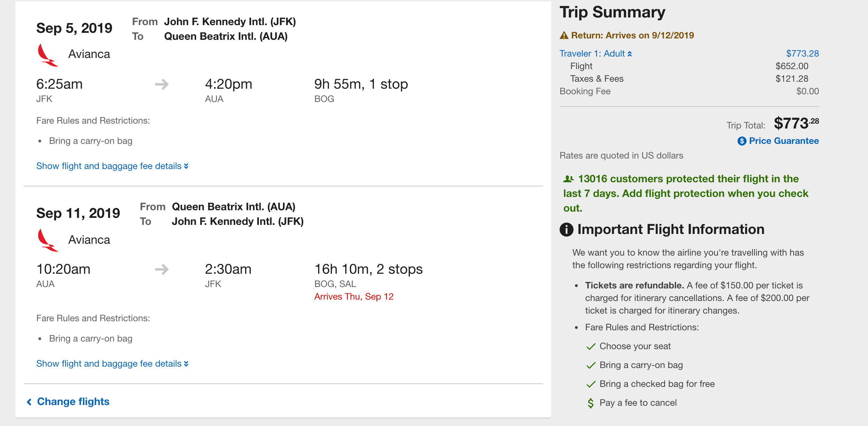This screenshot has height=426, width=868.
Task: Click the green customers icon in protection notice
Action: pyautogui.click(x=568, y=179)
